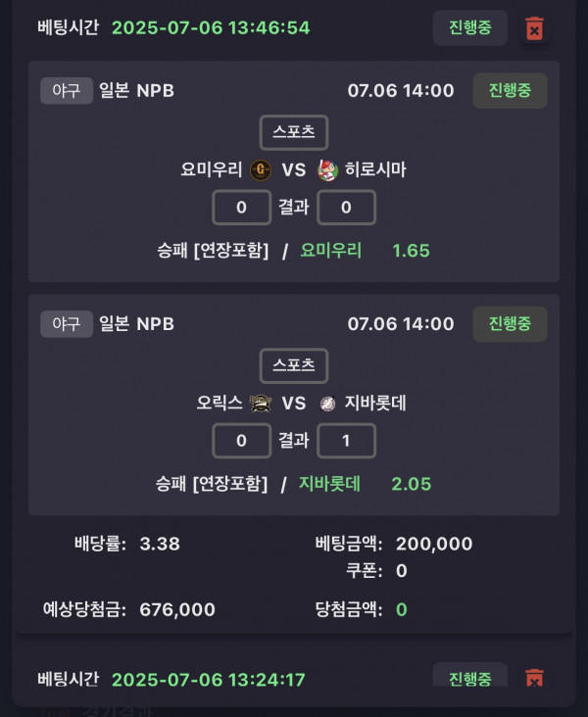
Task: Click 진행중 status of 13:46:54 bet
Action: click(470, 27)
